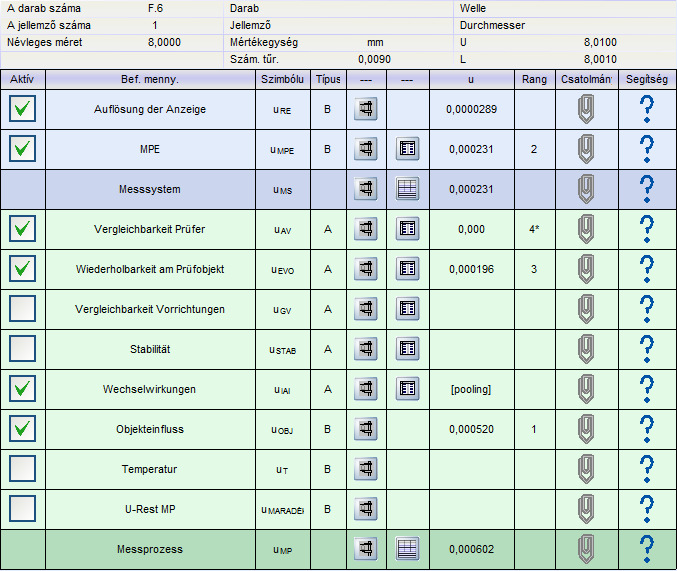
Task: Open caliper icon for Wiederholbarkeit am Prüfobjekt
Action: coord(366,269)
